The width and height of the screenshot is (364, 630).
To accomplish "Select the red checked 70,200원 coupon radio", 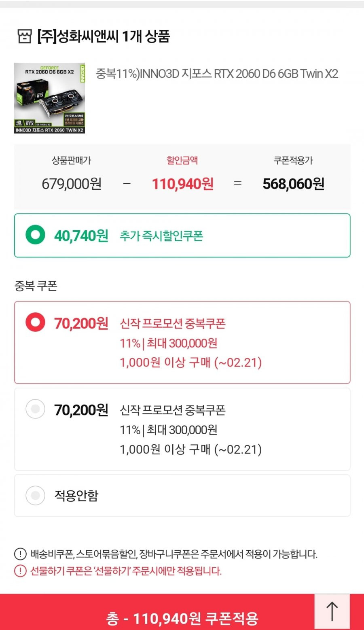I will [x=35, y=322].
